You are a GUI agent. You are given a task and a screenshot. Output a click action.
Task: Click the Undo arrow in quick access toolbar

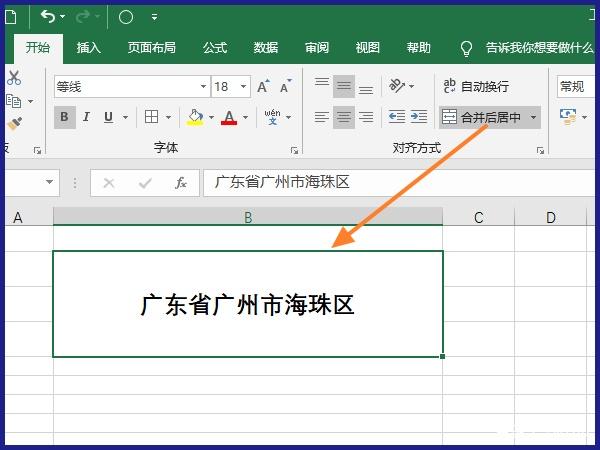point(47,16)
